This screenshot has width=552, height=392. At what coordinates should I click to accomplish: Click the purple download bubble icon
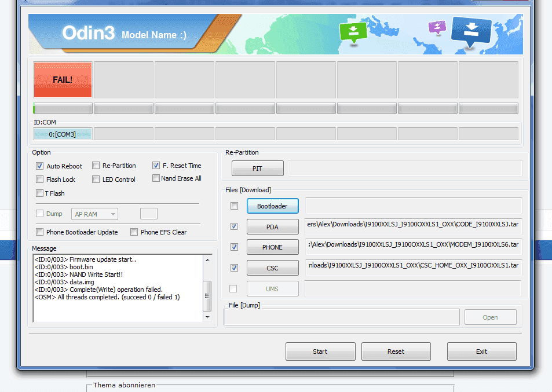(437, 27)
